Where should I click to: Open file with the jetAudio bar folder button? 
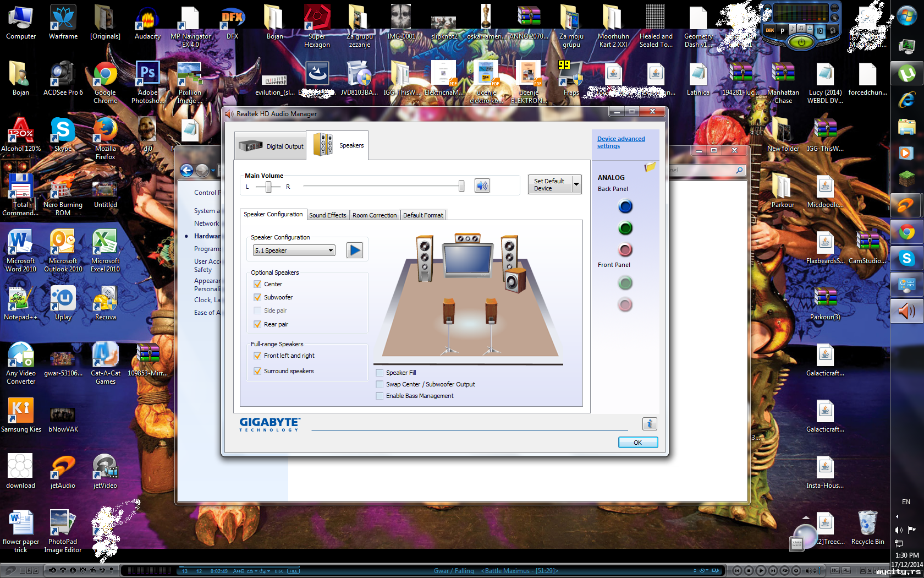pos(785,571)
